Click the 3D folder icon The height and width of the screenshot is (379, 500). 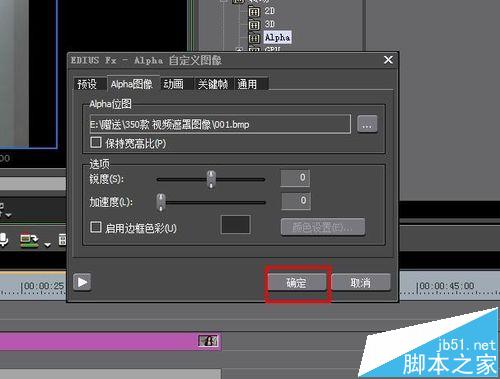pos(254,25)
